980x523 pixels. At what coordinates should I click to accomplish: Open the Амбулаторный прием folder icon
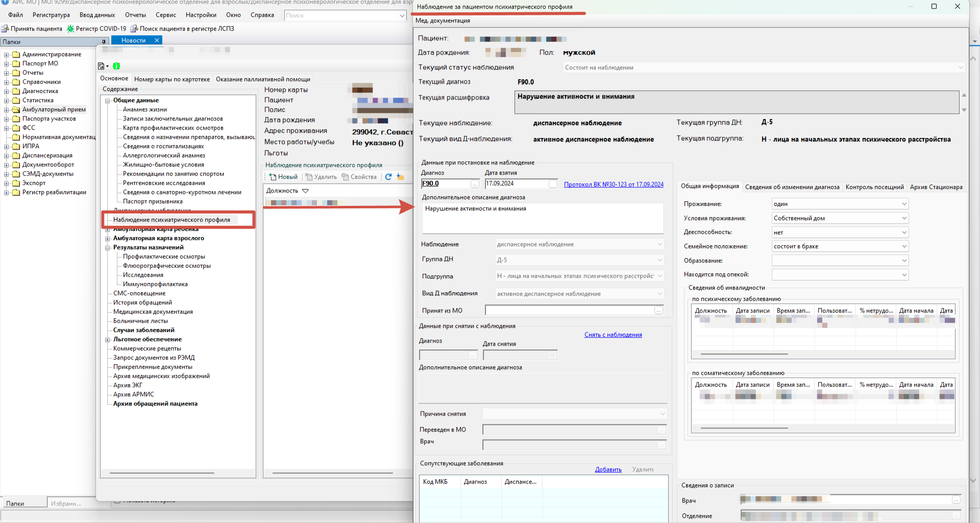click(16, 109)
